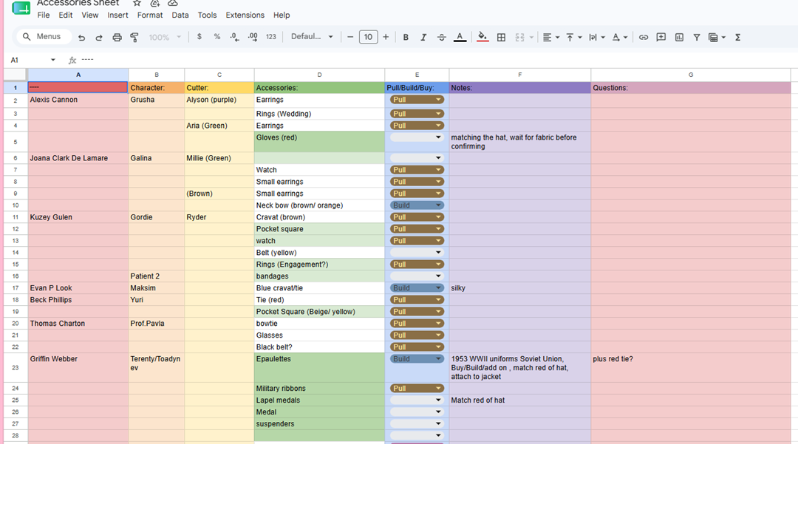
Task: Select the Paint format tool
Action: pos(134,37)
